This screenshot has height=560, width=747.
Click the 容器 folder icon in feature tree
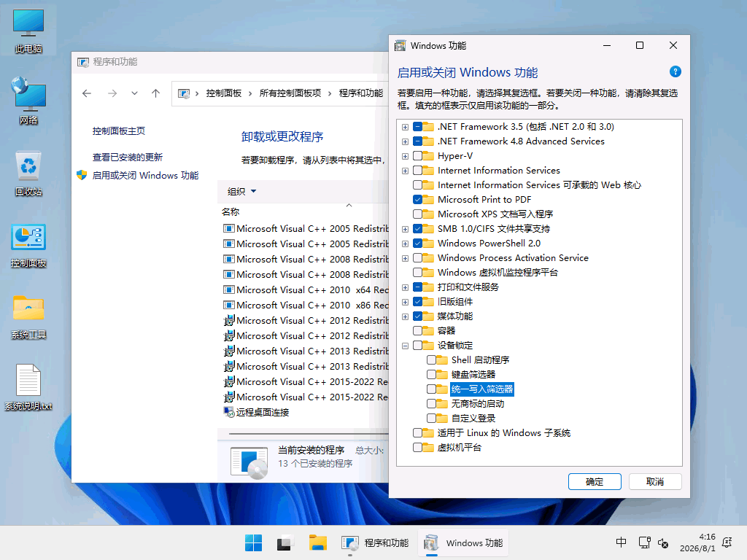(429, 330)
